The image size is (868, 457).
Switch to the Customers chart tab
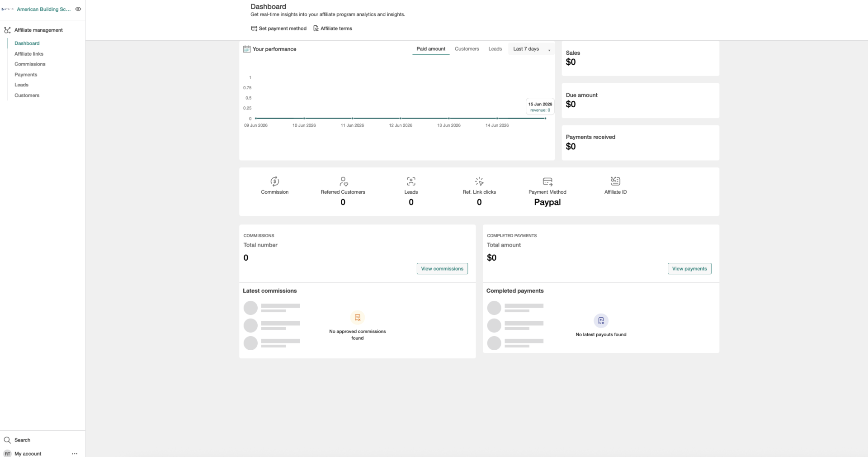pyautogui.click(x=467, y=49)
